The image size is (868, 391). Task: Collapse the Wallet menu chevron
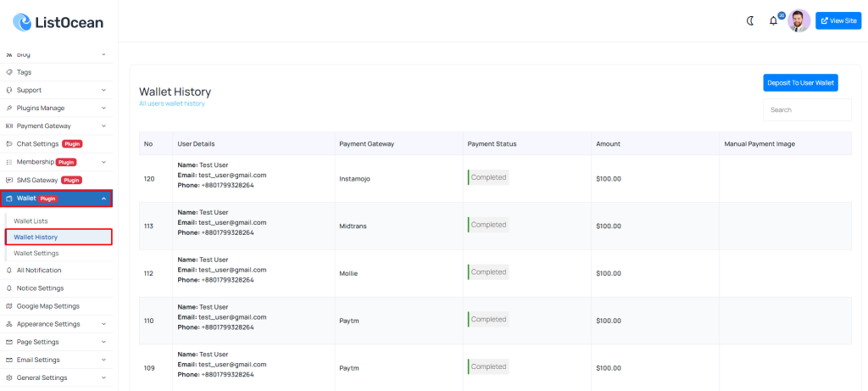point(103,198)
